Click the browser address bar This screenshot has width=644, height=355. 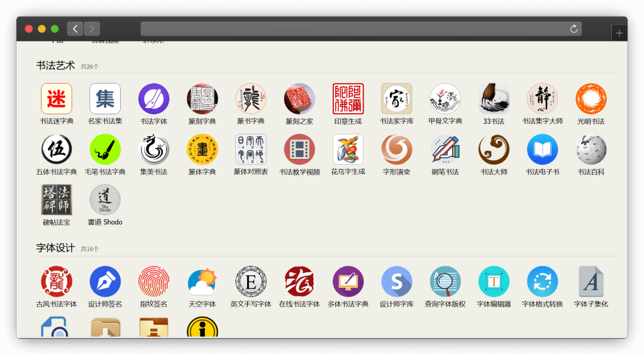coord(352,29)
